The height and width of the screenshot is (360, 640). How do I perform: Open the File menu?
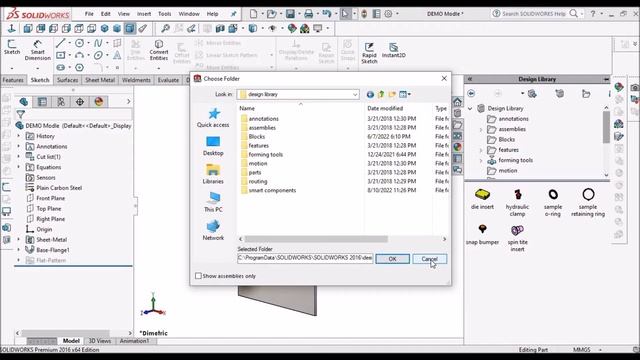[89, 14]
